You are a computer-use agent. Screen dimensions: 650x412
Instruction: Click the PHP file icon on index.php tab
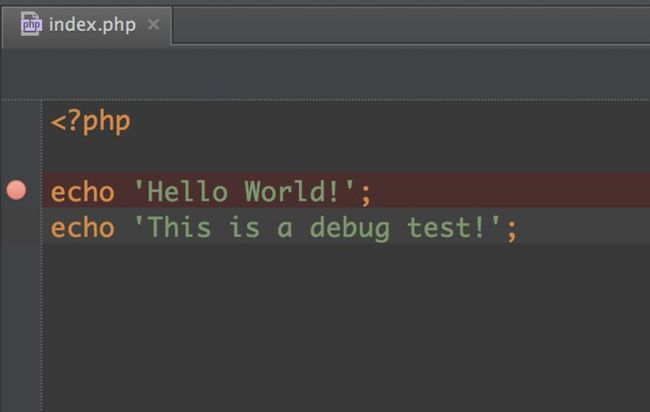tap(31, 24)
